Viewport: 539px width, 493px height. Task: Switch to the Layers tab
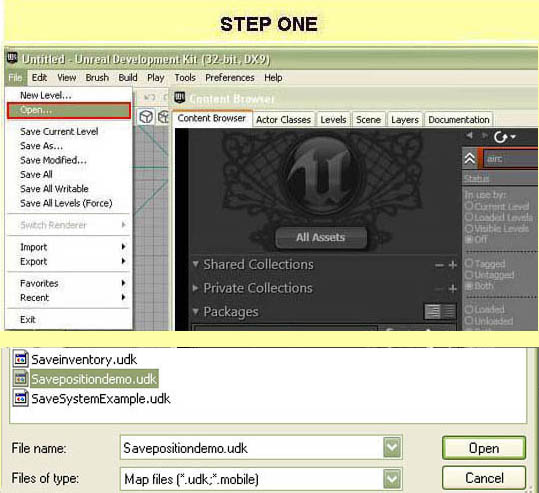click(405, 120)
